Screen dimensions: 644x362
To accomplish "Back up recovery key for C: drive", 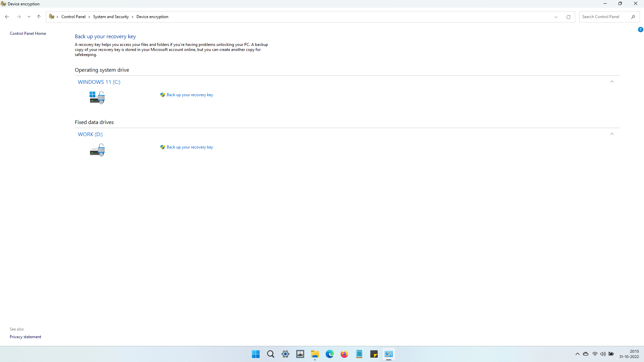I will click(190, 95).
